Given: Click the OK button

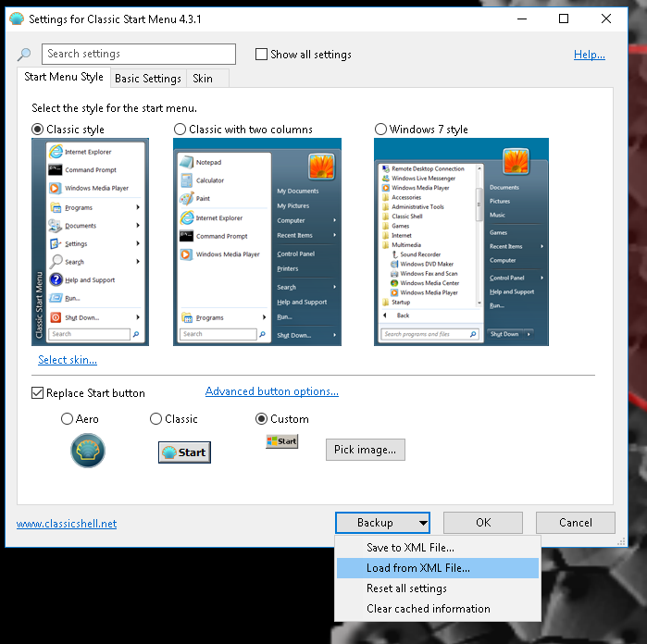Looking at the screenshot, I should 483,523.
